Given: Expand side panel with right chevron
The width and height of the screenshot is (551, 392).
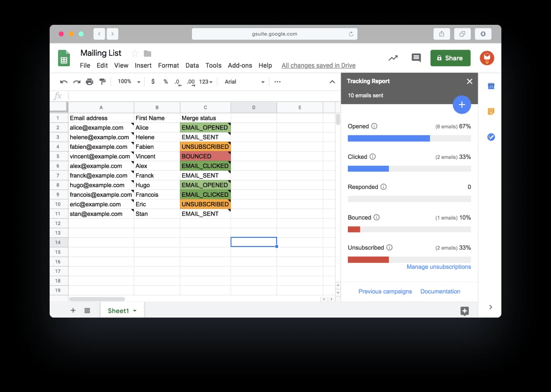Looking at the screenshot, I should pyautogui.click(x=491, y=307).
